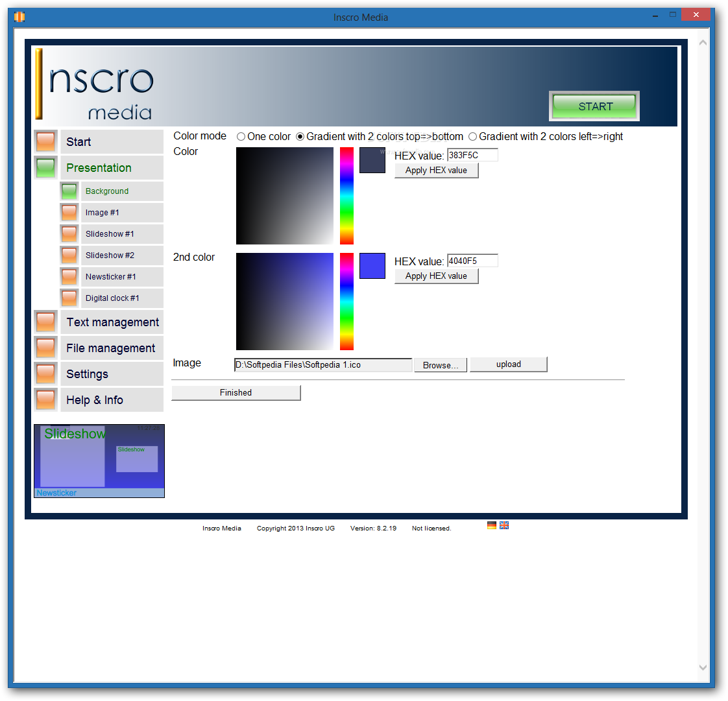
Task: Click the orange icon beside Settings
Action: [x=45, y=374]
